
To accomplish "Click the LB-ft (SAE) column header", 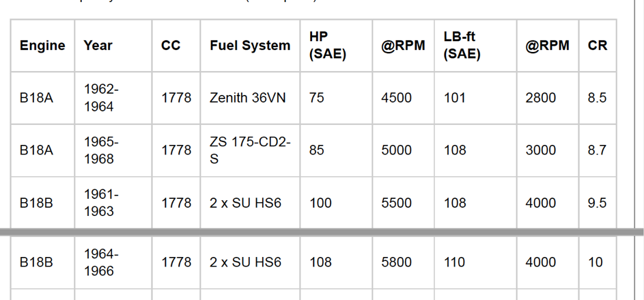I will pos(475,46).
